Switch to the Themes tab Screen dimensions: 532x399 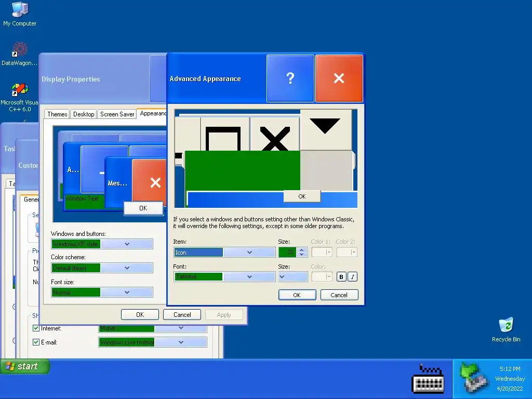coord(57,114)
